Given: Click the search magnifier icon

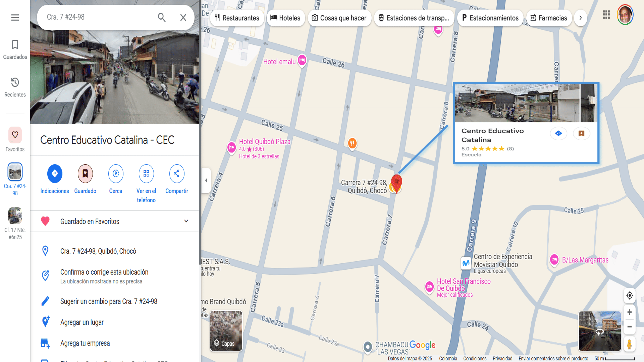Looking at the screenshot, I should pyautogui.click(x=162, y=18).
